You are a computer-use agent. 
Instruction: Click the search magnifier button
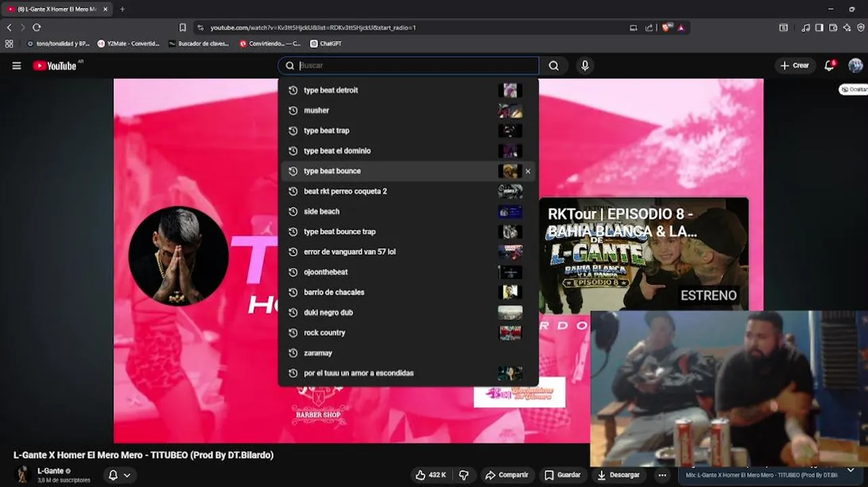point(554,66)
